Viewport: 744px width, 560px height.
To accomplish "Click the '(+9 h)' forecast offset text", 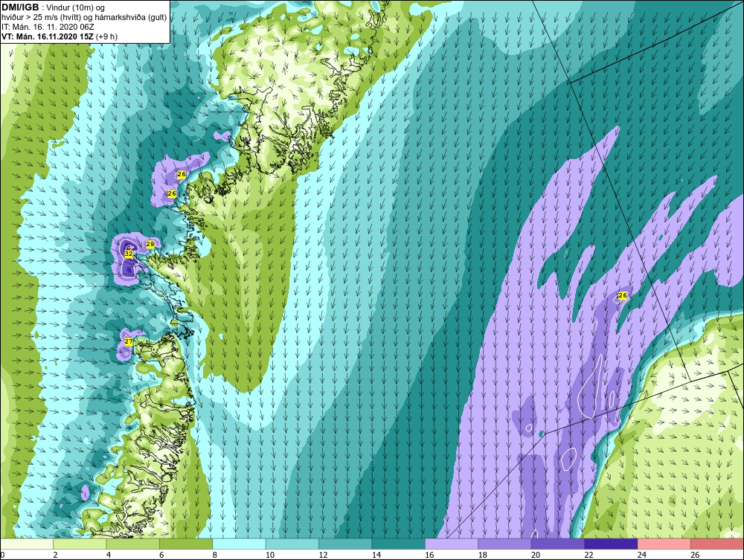I will coord(106,36).
